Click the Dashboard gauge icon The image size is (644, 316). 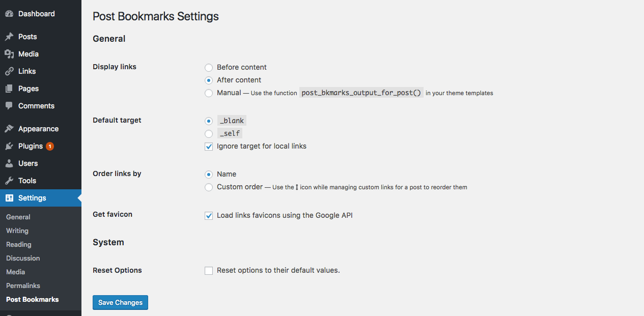pos(9,14)
